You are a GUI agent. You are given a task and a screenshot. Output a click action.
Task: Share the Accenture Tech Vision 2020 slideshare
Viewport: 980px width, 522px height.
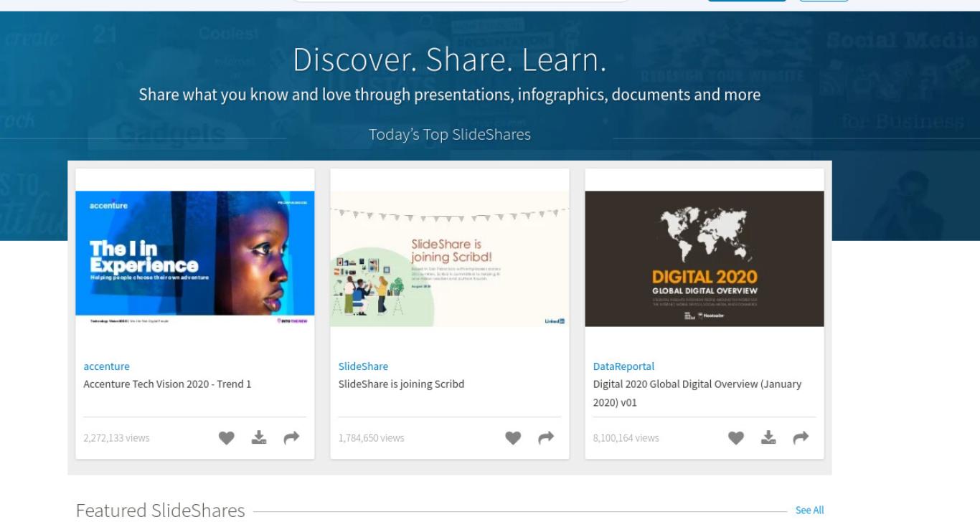pos(291,437)
